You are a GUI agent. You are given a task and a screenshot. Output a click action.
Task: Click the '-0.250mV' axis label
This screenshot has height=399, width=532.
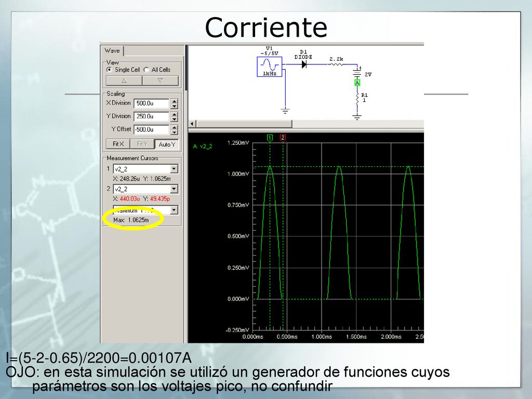point(237,330)
